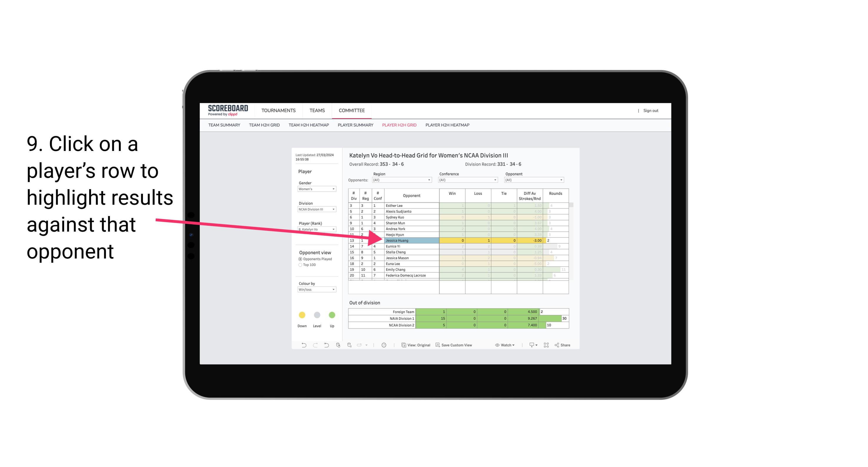The width and height of the screenshot is (868, 467).
Task: Select the Up green colour swatch
Action: (x=332, y=315)
